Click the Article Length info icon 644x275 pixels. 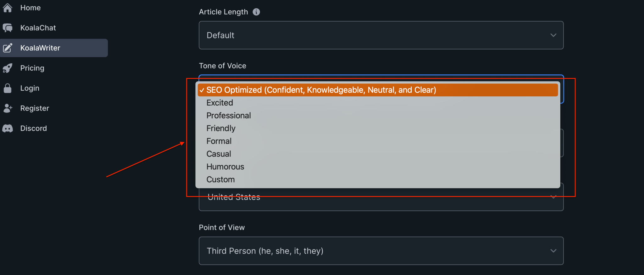(x=256, y=12)
